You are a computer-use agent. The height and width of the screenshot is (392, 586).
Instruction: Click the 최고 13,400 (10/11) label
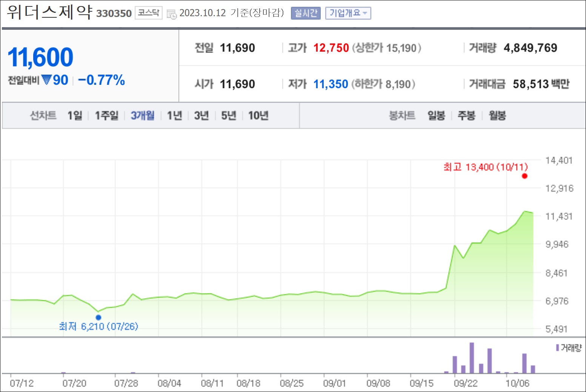[x=486, y=167]
